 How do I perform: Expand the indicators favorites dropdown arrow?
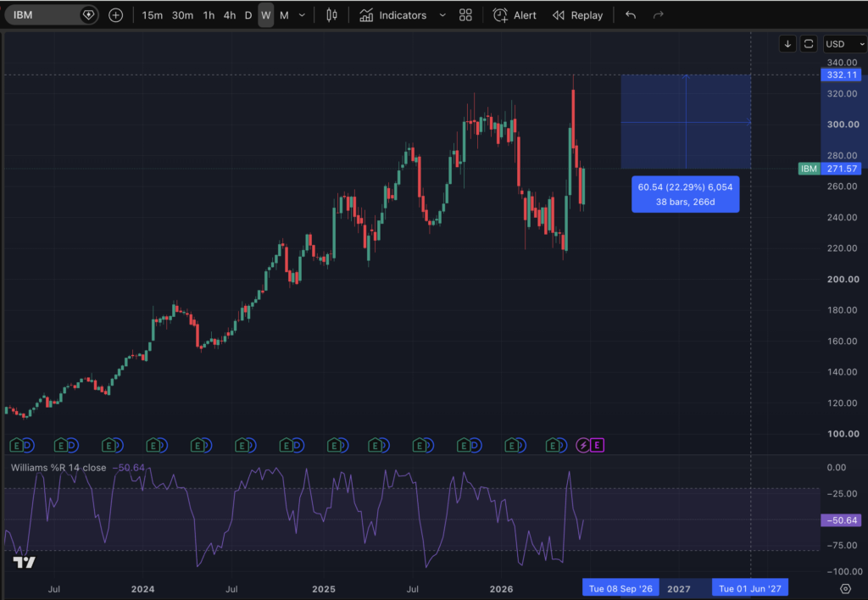(x=442, y=15)
